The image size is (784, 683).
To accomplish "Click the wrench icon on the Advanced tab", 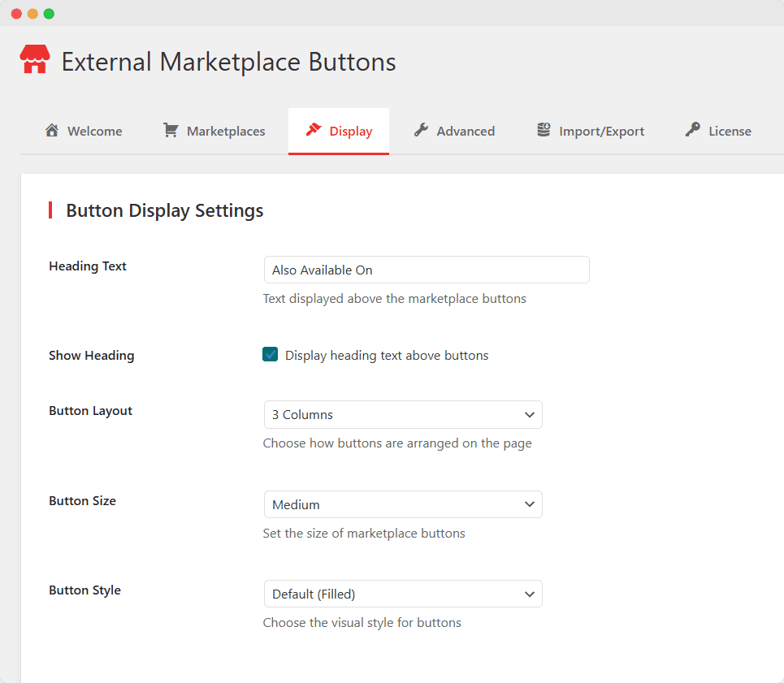I will [x=422, y=129].
